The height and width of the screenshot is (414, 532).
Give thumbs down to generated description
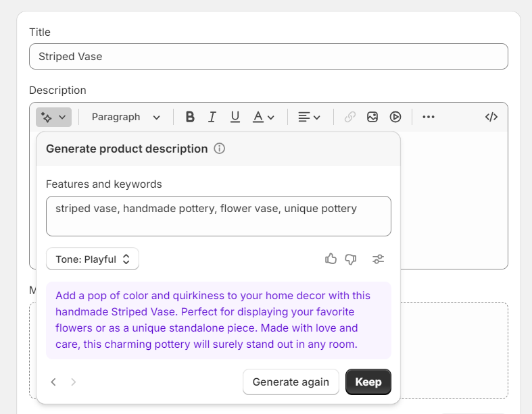[x=350, y=259]
